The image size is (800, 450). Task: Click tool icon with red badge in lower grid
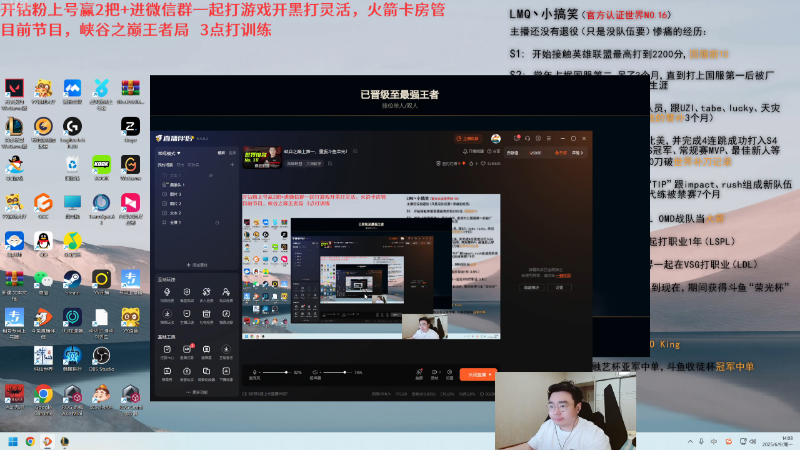pyautogui.click(x=187, y=349)
